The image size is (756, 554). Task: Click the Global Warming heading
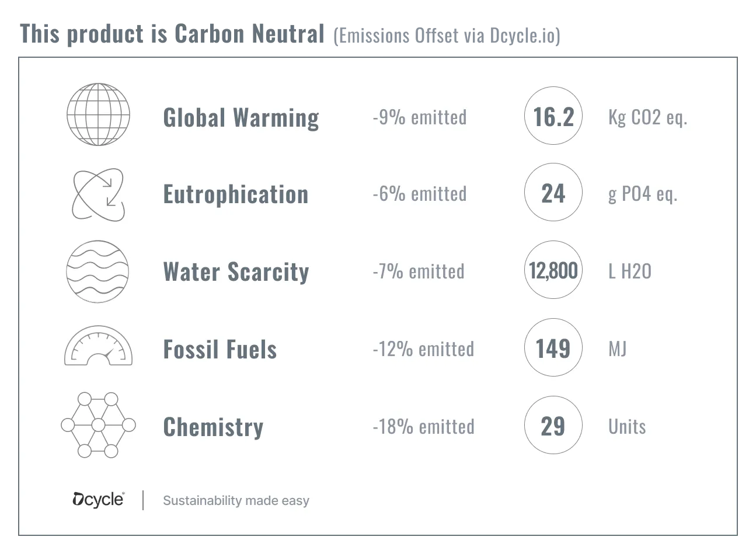click(x=241, y=117)
